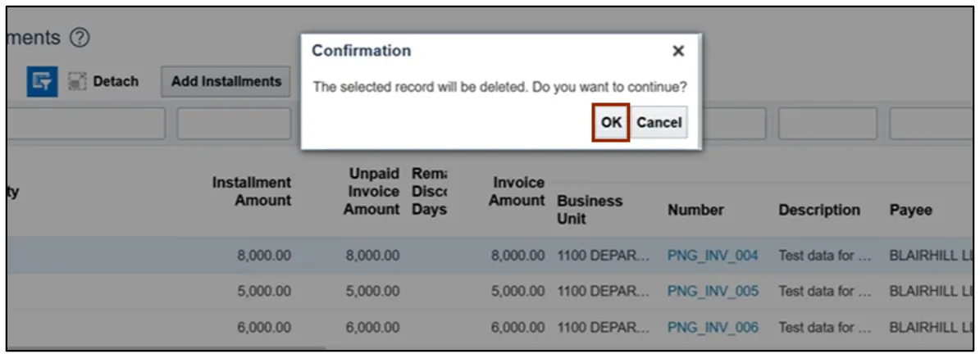Click the Payee column header
980x354 pixels.
[910, 210]
